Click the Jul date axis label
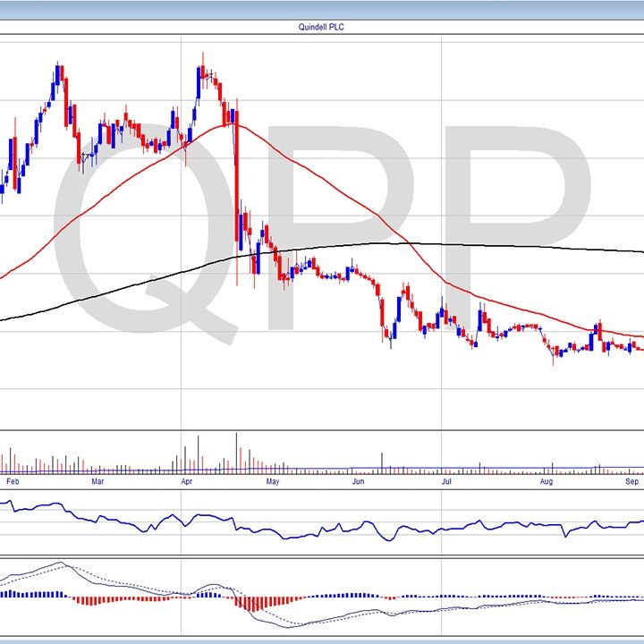The height and width of the screenshot is (644, 644). point(445,480)
